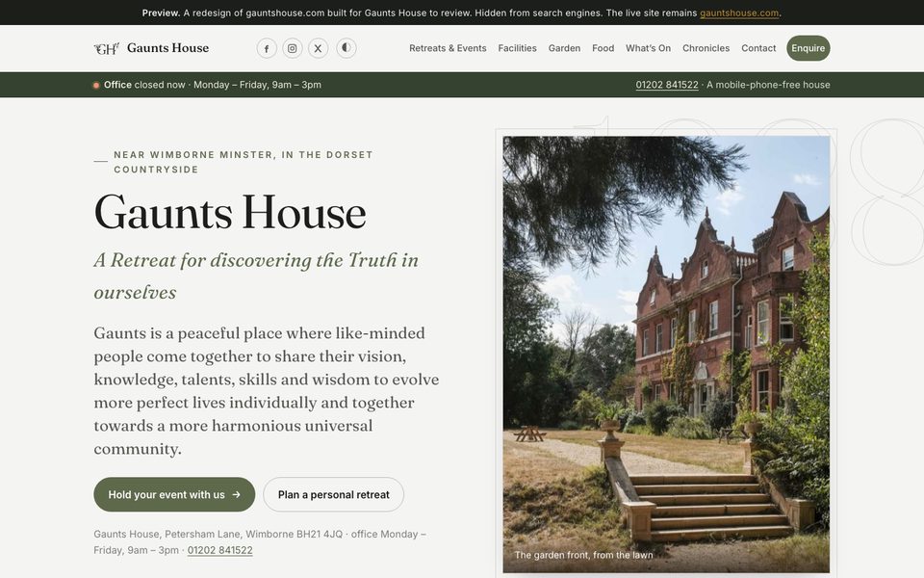Open the Garden nav item

click(x=565, y=48)
